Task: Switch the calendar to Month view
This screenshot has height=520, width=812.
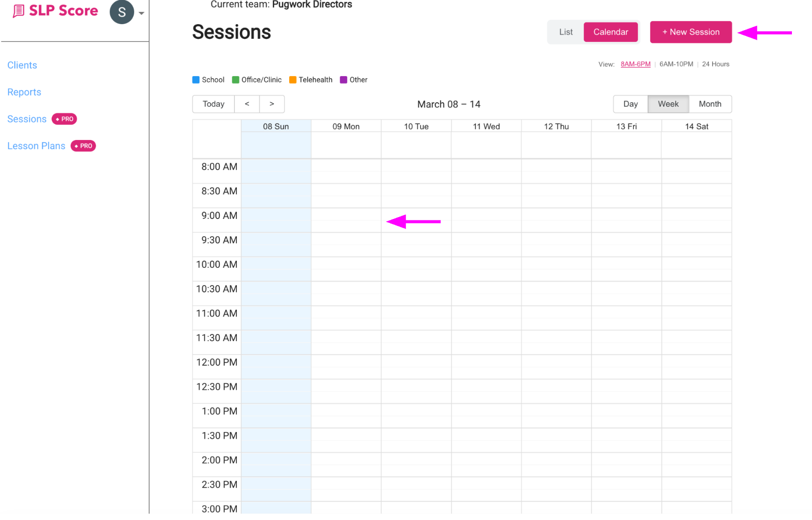Action: 710,104
